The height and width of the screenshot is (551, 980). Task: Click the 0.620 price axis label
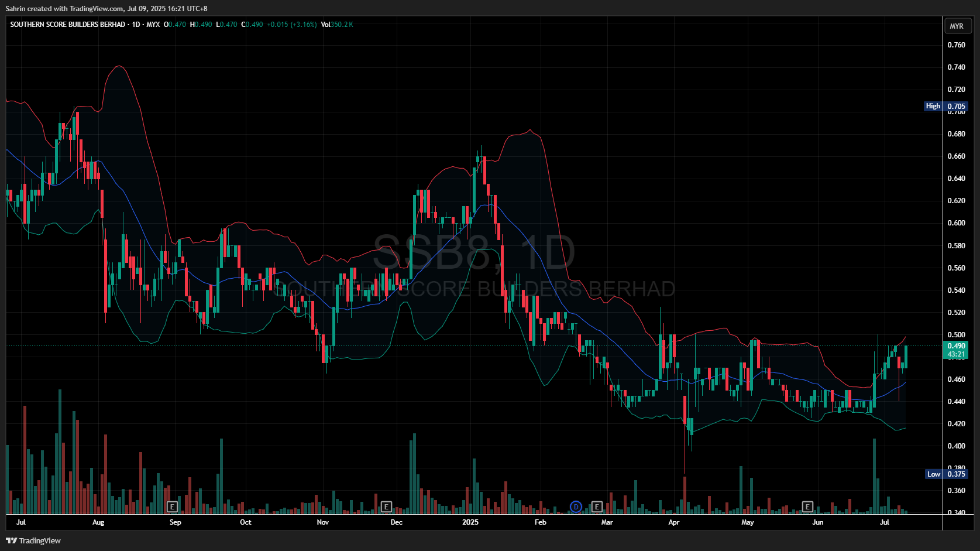click(x=957, y=201)
